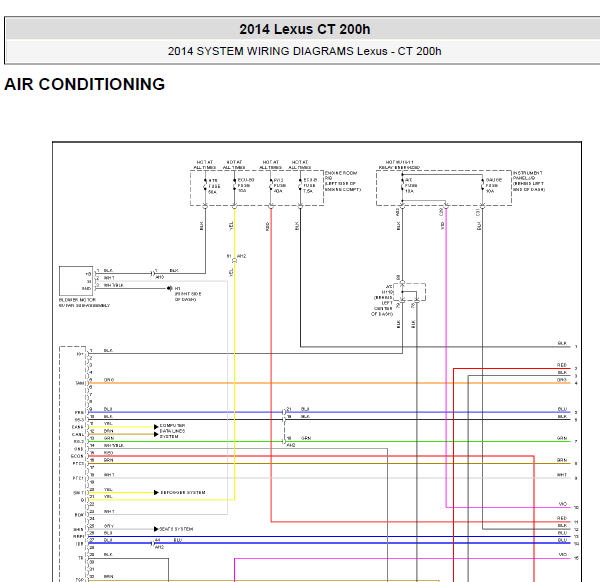The width and height of the screenshot is (600, 582).
Task: Click the A/C junction label behind left center of dash
Action: (x=383, y=300)
